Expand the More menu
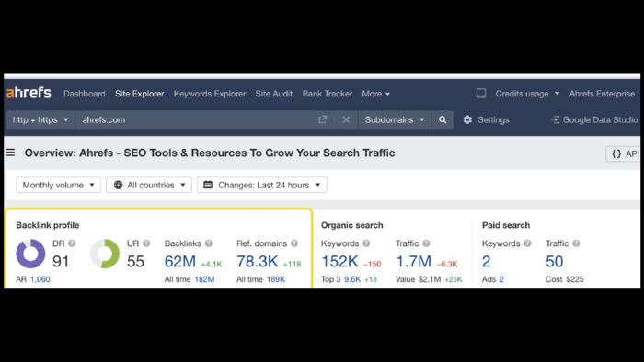The width and height of the screenshot is (644, 362). click(x=375, y=94)
